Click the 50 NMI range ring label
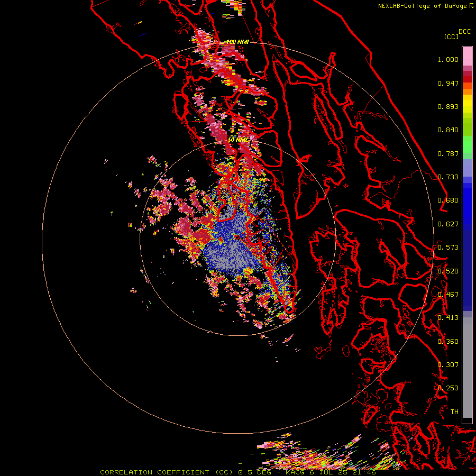This screenshot has height=476, width=476. point(238,140)
